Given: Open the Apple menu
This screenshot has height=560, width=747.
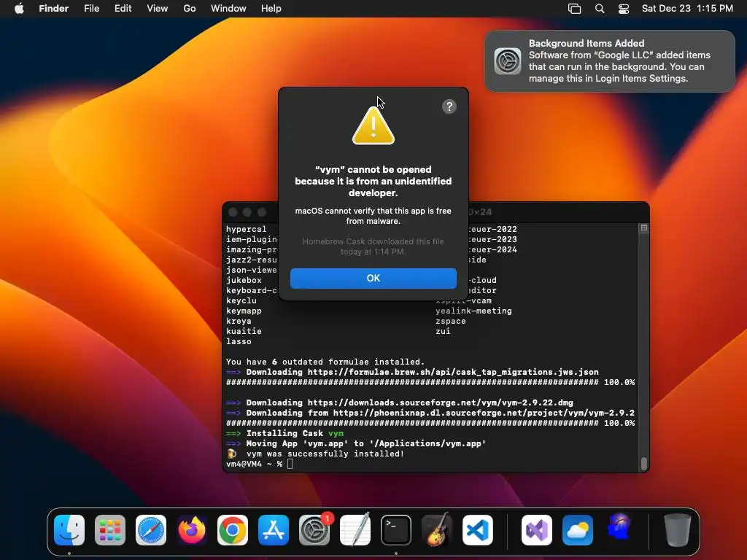Looking at the screenshot, I should pos(19,9).
